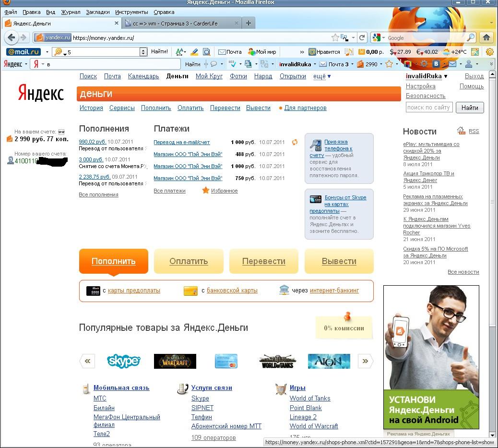Click the Skype logo in popular goods

(x=124, y=361)
